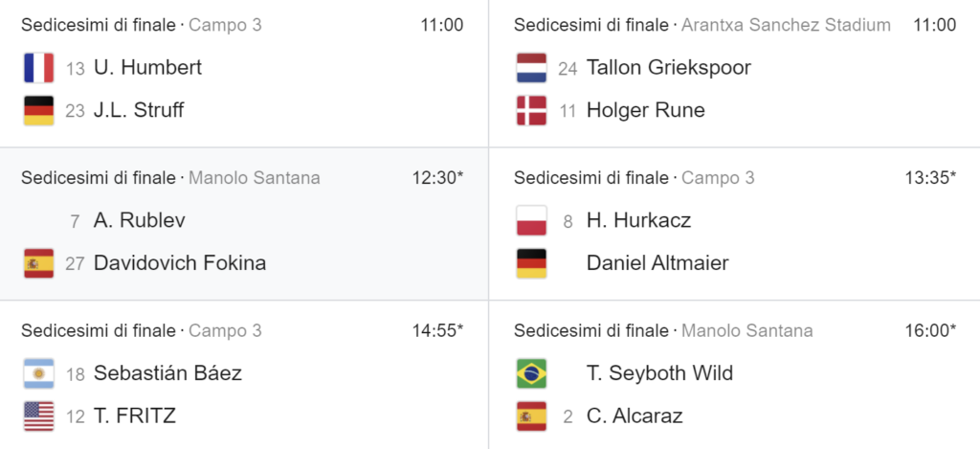Click the Netherlands flag by Tallon Griekspoor
This screenshot has width=980, height=449.
pyautogui.click(x=532, y=68)
